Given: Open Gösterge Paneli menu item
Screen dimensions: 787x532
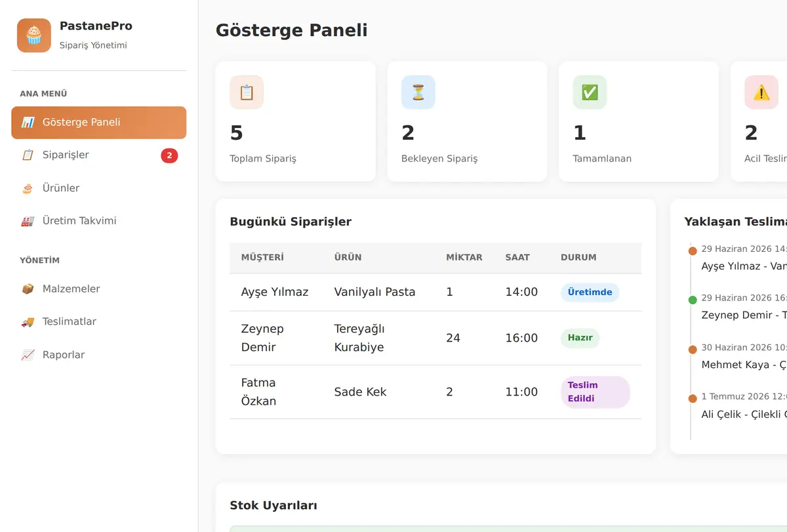Looking at the screenshot, I should tap(99, 123).
